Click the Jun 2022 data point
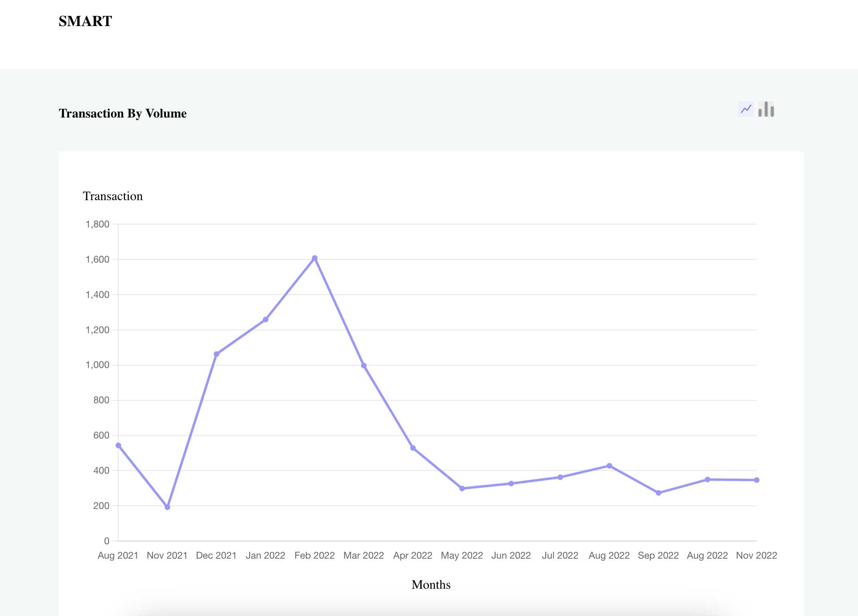 click(511, 484)
